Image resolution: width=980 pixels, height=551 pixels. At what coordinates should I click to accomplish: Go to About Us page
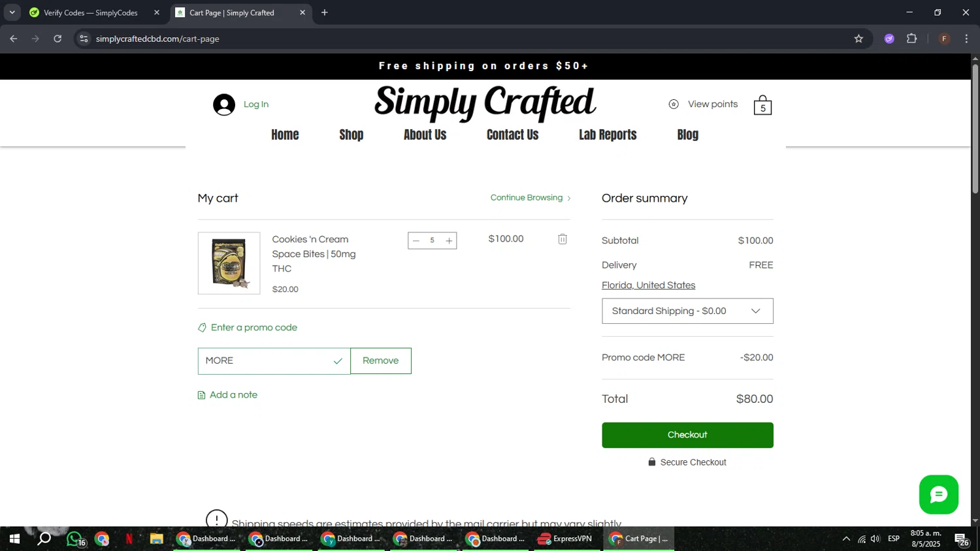425,134
